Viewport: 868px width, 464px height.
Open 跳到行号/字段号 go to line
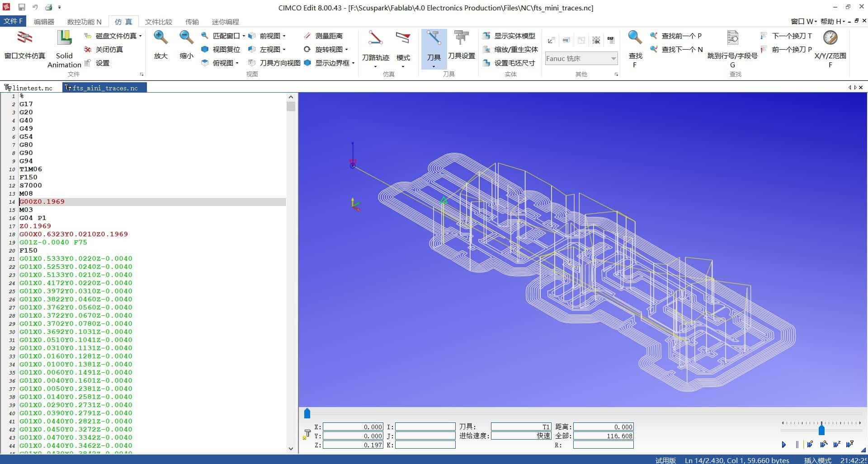tap(732, 49)
